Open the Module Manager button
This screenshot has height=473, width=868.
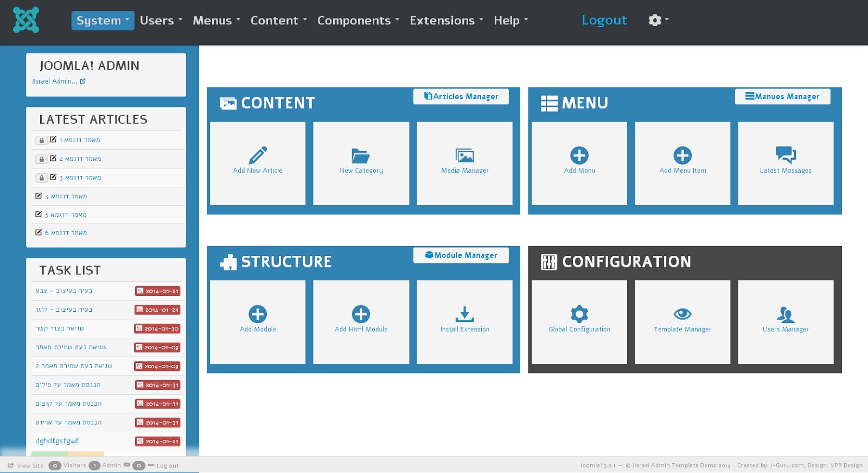pos(461,255)
